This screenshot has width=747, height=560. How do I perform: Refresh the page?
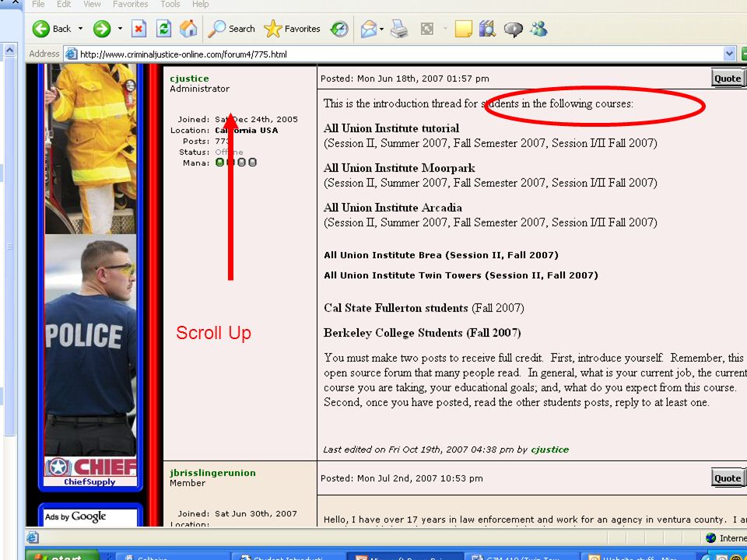point(163,29)
